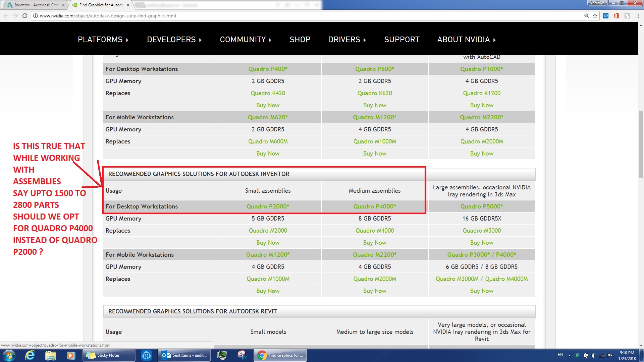The height and width of the screenshot is (362, 644).
Task: Open the Windows Start menu
Action: (9, 355)
